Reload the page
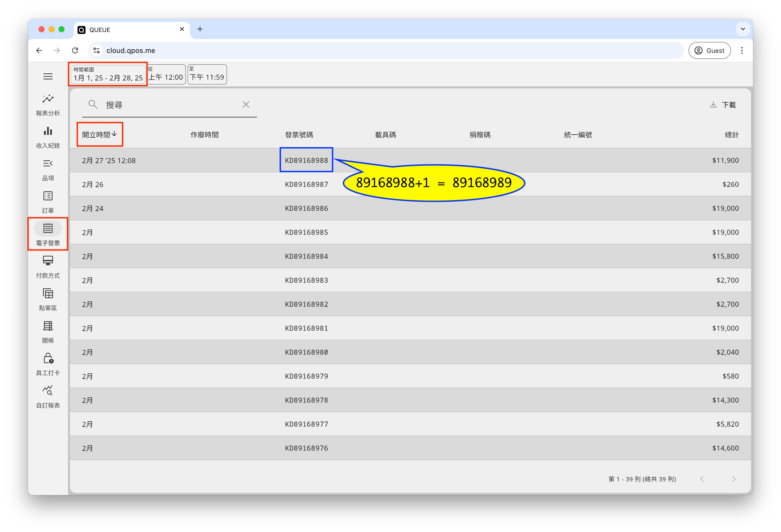The width and height of the screenshot is (781, 532). (x=75, y=50)
